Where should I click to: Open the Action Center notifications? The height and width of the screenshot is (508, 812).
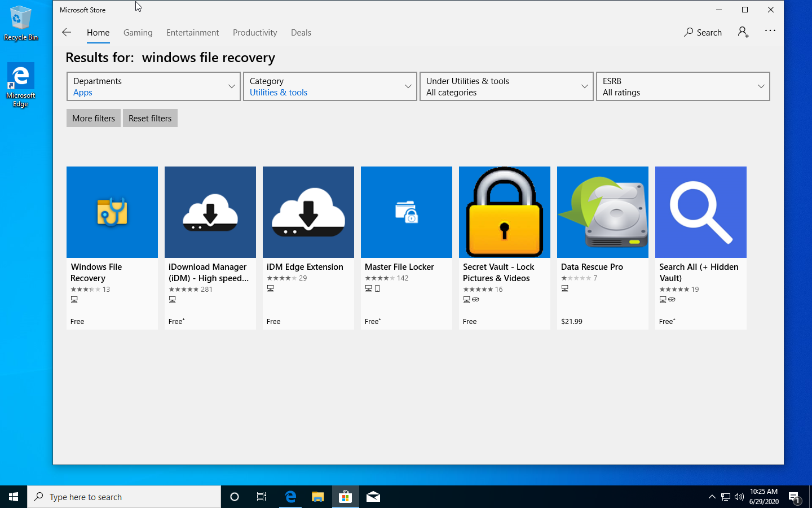point(795,497)
